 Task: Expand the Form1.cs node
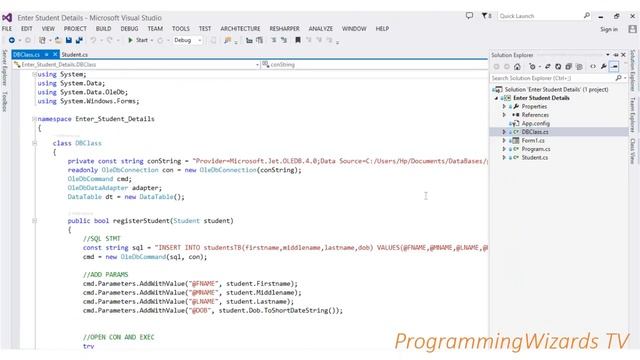504,140
